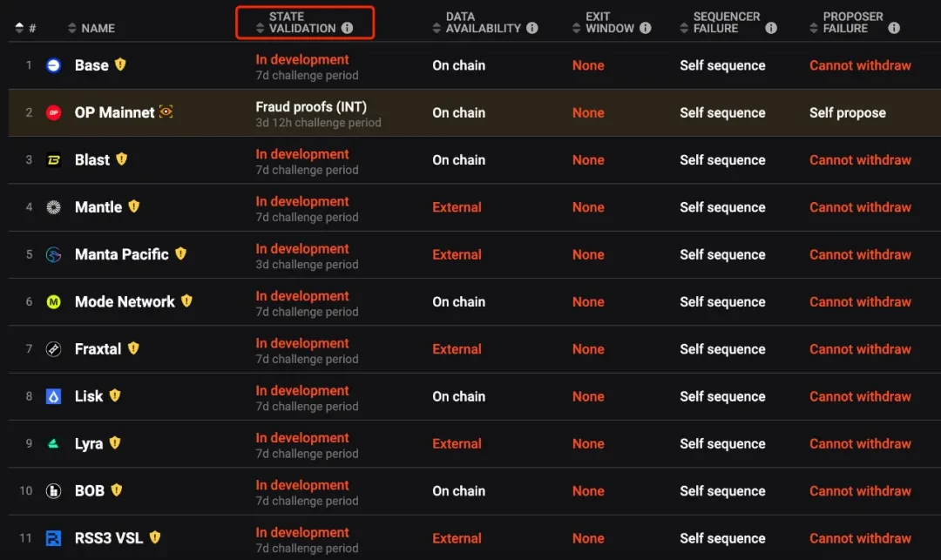Open the Mode Network project link
Screen dimensions: 941x560
click(125, 301)
